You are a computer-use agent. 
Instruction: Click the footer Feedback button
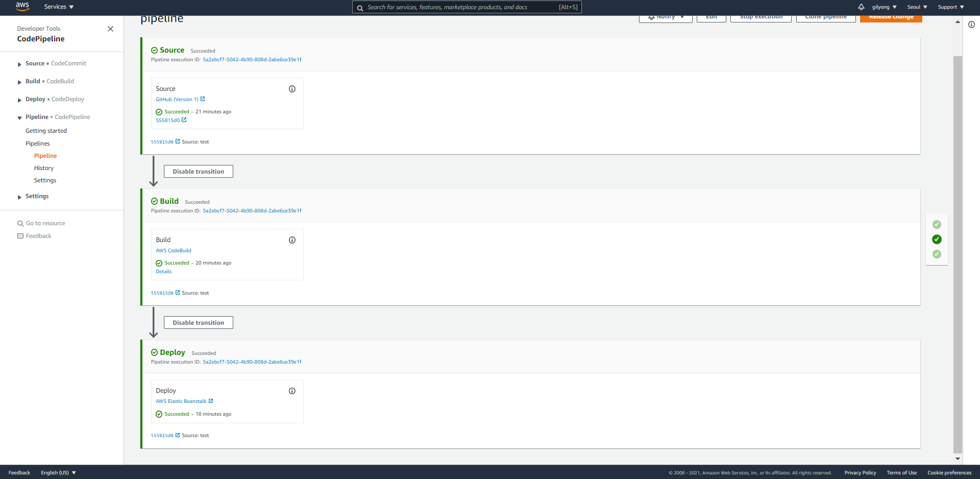point(19,473)
